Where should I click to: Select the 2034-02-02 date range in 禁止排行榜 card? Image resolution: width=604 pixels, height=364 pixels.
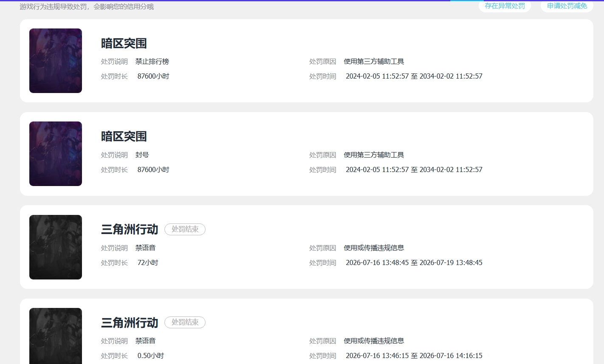click(x=414, y=76)
